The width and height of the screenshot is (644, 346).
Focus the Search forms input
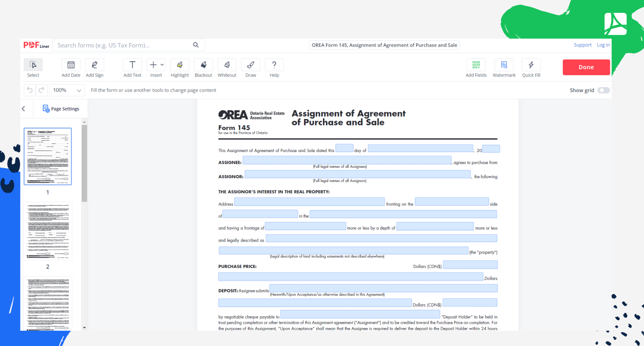123,45
